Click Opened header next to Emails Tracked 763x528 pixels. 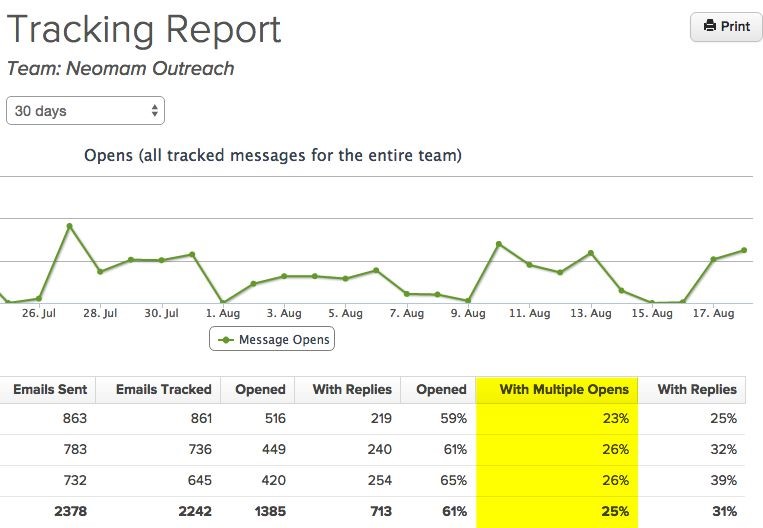tap(260, 389)
